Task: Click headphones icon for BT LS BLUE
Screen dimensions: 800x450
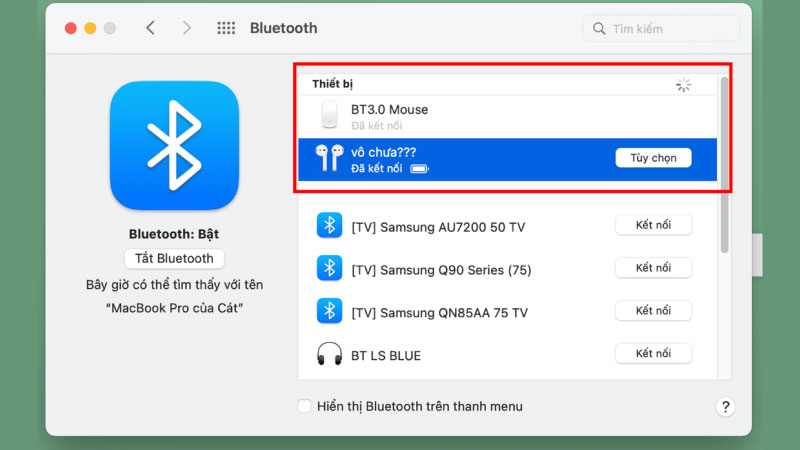Action: pyautogui.click(x=329, y=354)
